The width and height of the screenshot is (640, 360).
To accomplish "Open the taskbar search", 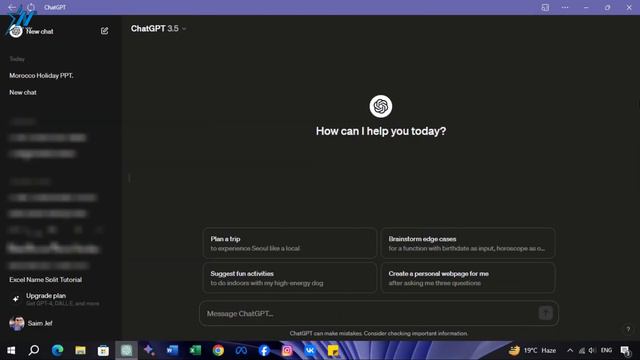I will pyautogui.click(x=34, y=350).
